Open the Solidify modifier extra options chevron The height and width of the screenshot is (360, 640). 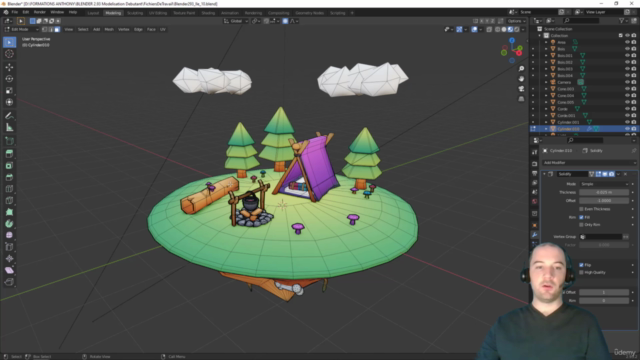pyautogui.click(x=618, y=174)
